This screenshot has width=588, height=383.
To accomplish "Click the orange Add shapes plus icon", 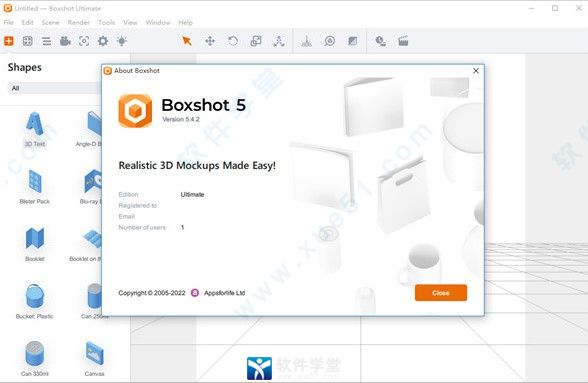I will [9, 41].
